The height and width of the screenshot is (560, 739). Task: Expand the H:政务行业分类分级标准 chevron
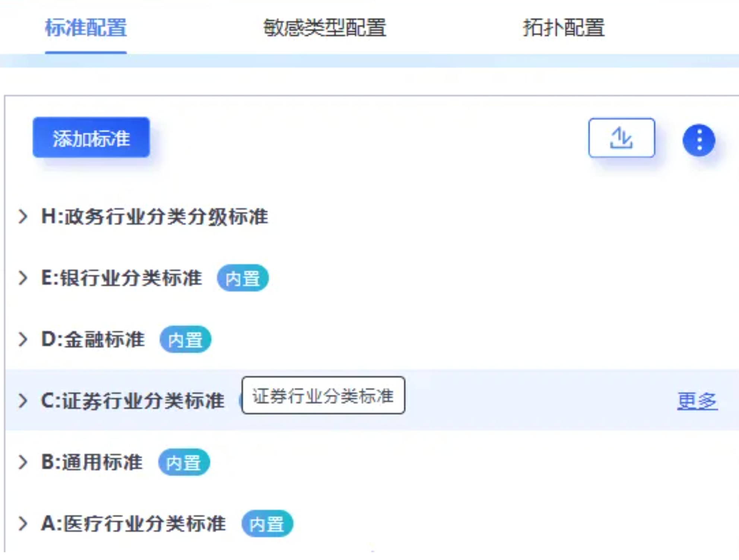[x=23, y=216]
